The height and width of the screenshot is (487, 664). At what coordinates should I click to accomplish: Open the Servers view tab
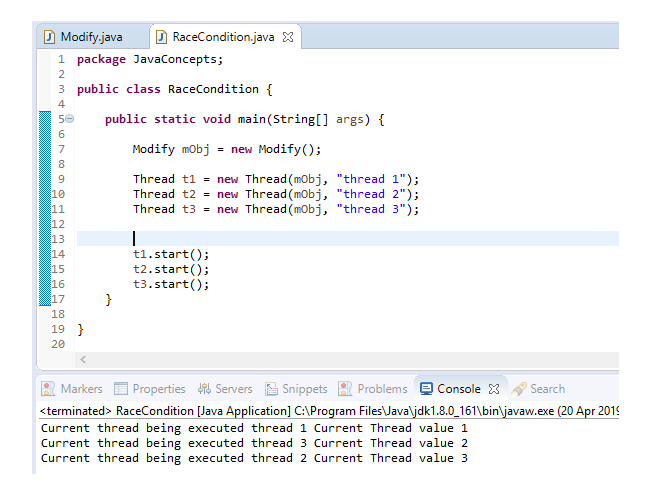click(225, 389)
